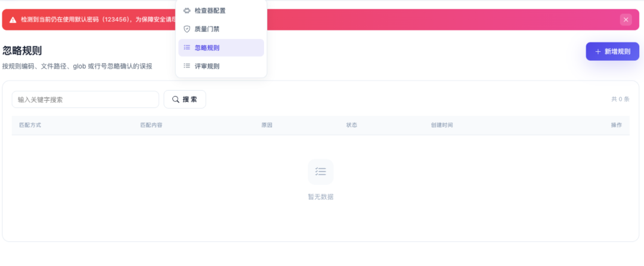The image size is (644, 266).
Task: Click the 状态 column header
Action: coord(352,125)
